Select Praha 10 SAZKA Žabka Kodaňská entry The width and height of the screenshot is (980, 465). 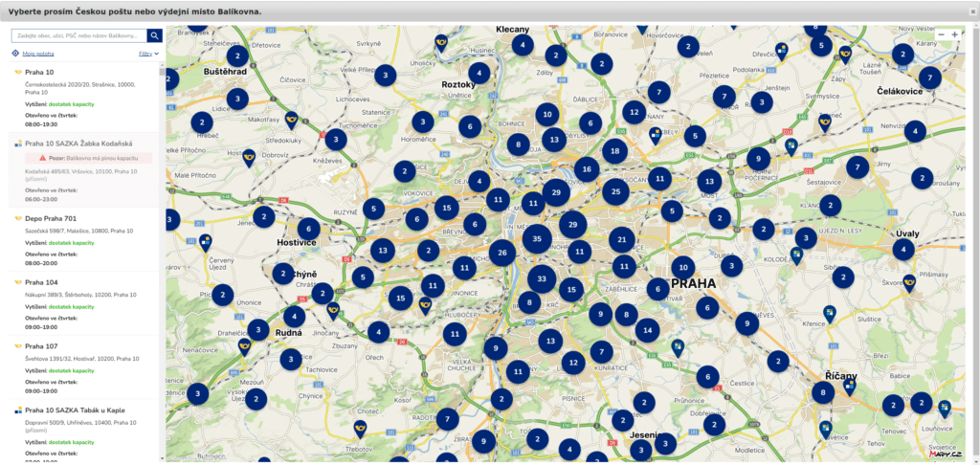[x=84, y=170]
